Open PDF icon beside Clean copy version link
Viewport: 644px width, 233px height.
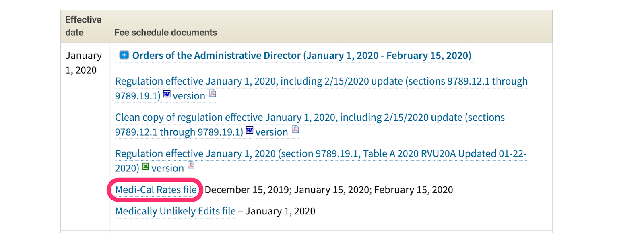coord(295,130)
